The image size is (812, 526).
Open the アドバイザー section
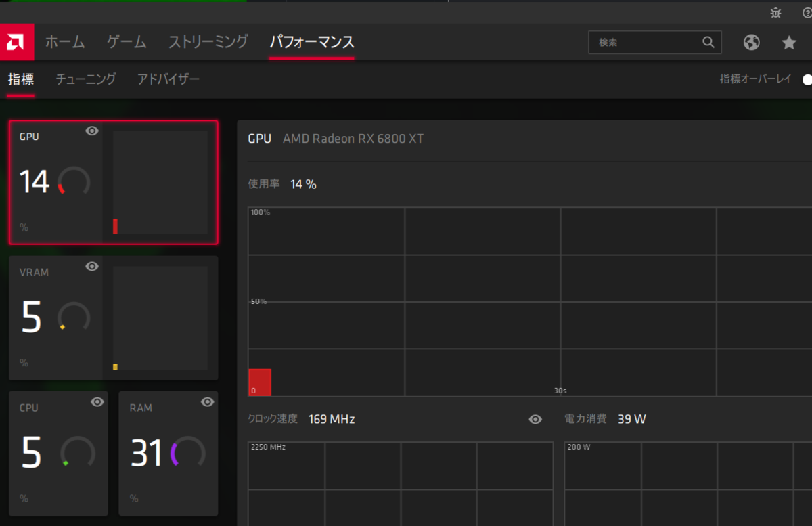[168, 79]
